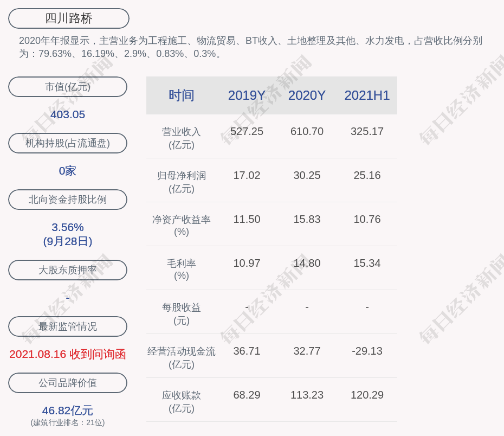
Task: Click the 北向资金持股比例 label
Action: (x=67, y=199)
